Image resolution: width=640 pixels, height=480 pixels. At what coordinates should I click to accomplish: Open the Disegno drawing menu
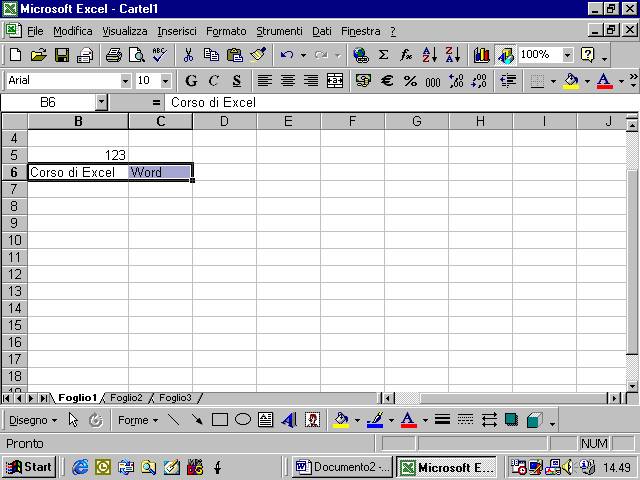pyautogui.click(x=33, y=420)
